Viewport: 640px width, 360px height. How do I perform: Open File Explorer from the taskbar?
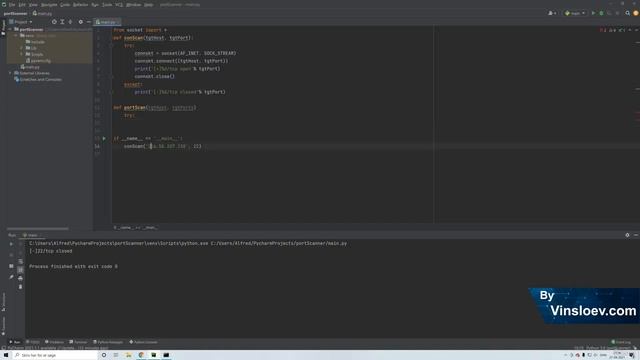(x=129, y=355)
